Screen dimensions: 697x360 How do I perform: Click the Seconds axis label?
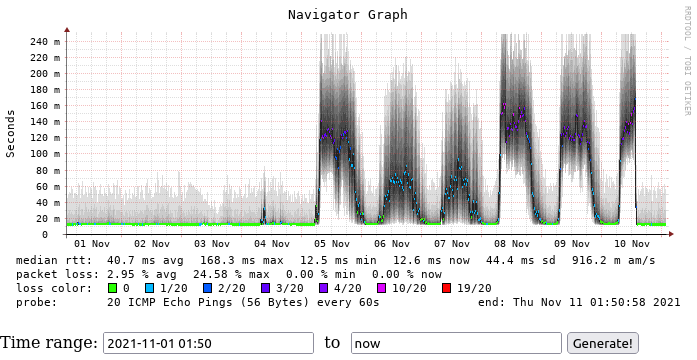pyautogui.click(x=10, y=134)
